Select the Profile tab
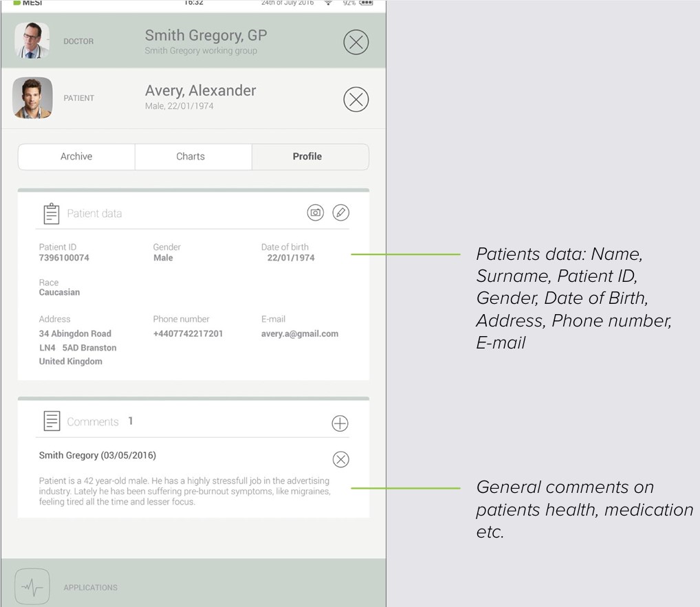The height and width of the screenshot is (607, 700). (x=307, y=157)
